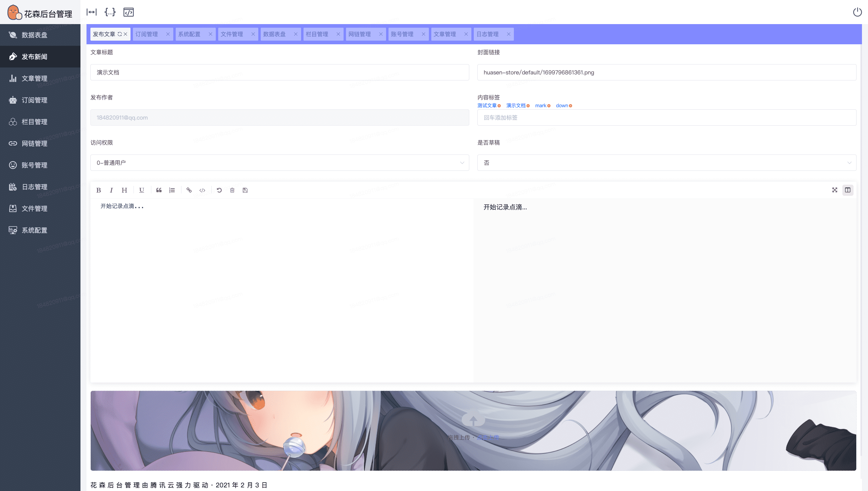The height and width of the screenshot is (491, 868).
Task: Open 系统配置 in the sidebar
Action: pos(40,230)
